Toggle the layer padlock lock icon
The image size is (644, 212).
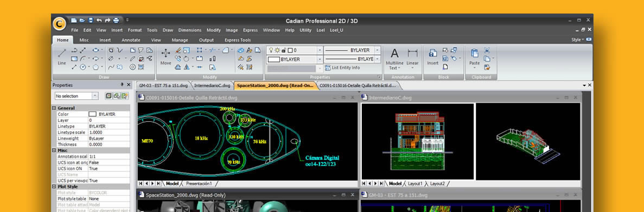(x=284, y=50)
